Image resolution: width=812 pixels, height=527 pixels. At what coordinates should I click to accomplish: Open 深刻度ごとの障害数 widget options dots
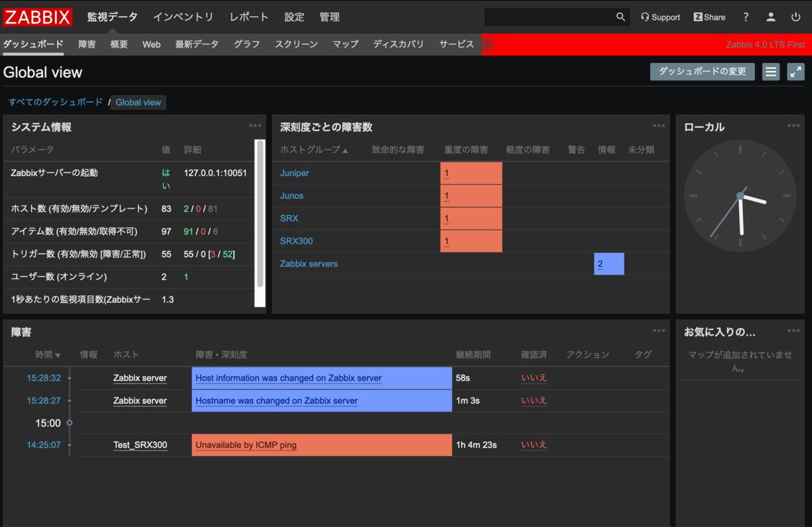pyautogui.click(x=659, y=126)
